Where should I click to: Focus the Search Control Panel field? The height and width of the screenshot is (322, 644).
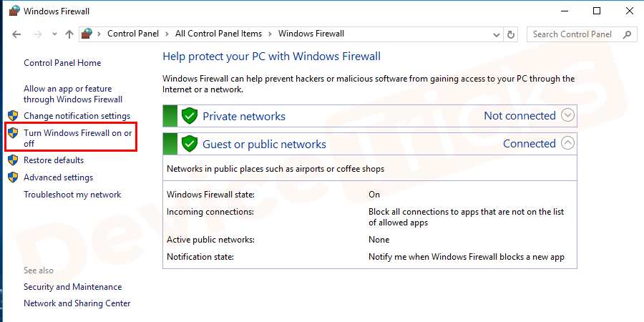tap(581, 34)
